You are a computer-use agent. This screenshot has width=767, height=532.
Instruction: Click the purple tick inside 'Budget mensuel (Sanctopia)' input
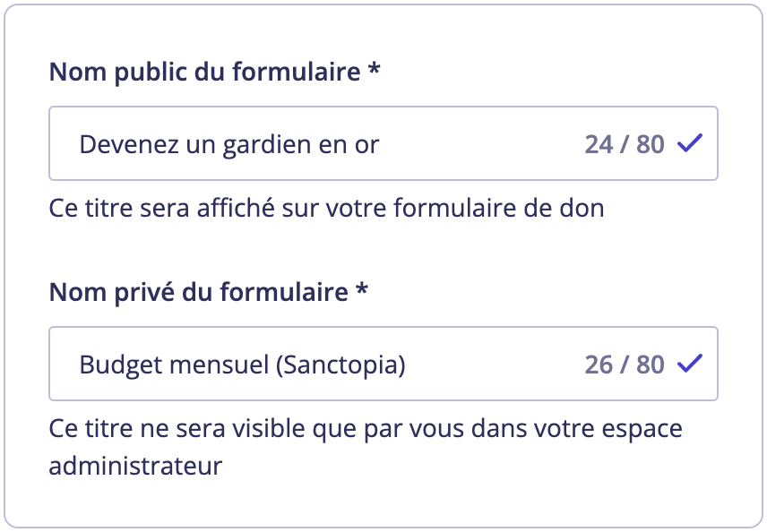tap(688, 362)
